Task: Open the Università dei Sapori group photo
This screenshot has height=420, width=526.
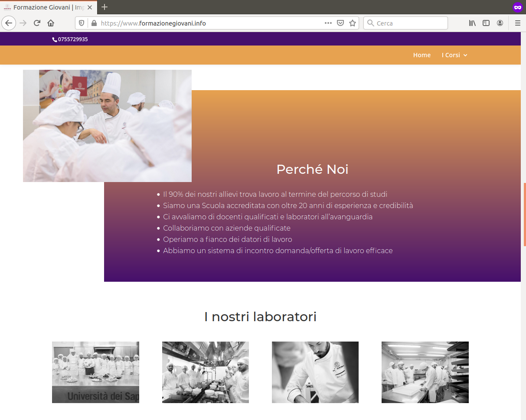Action: pos(95,372)
